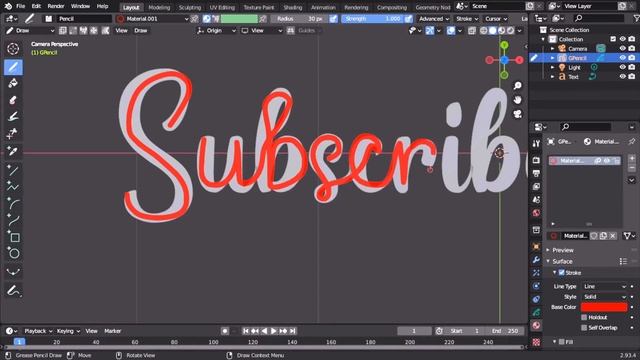640x360 pixels.
Task: Open the timeline Marker menu
Action: point(113,331)
